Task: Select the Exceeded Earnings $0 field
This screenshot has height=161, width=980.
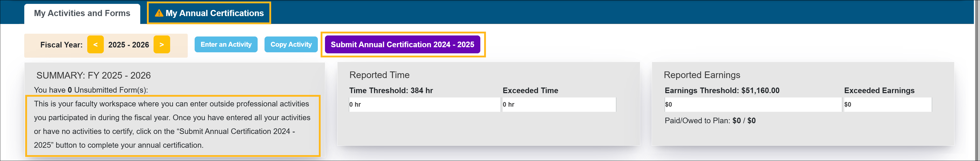Action: click(x=887, y=105)
